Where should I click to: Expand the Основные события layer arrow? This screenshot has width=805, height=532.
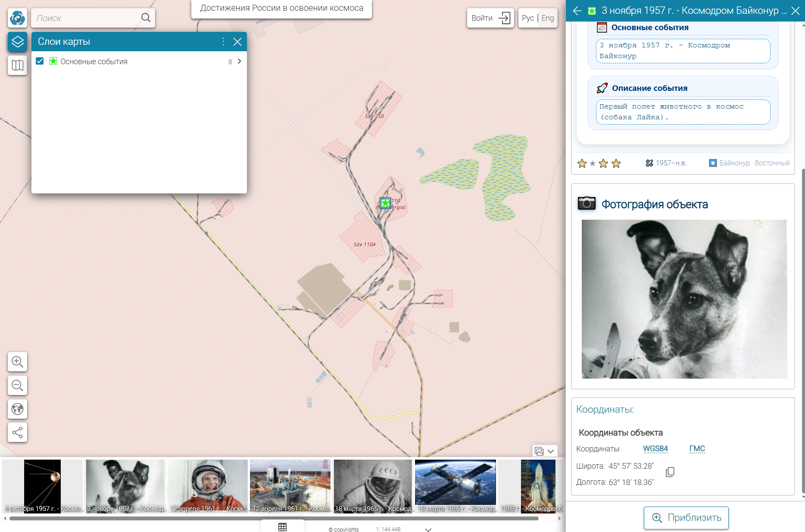[x=240, y=61]
